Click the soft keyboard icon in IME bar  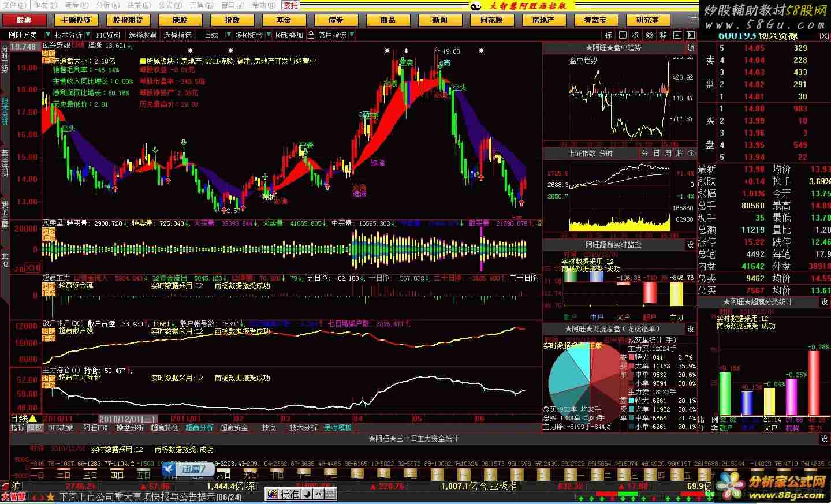[330, 494]
